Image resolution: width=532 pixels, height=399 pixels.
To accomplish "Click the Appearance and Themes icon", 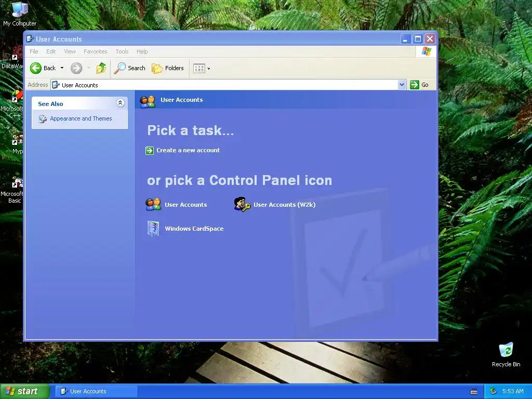I will (x=43, y=119).
